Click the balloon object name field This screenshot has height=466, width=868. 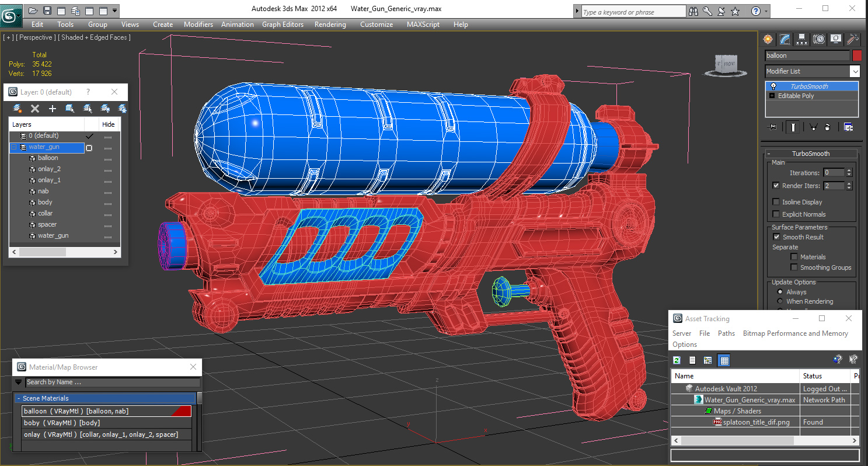tap(807, 55)
